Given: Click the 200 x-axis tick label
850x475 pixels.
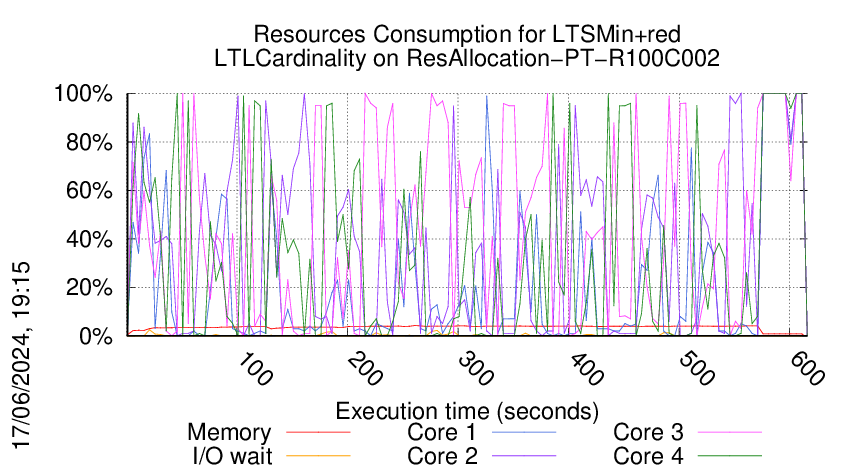Looking at the screenshot, I should [x=366, y=370].
